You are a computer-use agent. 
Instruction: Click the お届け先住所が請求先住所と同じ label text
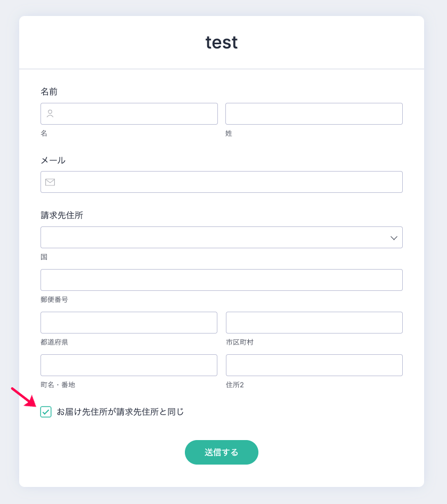[120, 412]
